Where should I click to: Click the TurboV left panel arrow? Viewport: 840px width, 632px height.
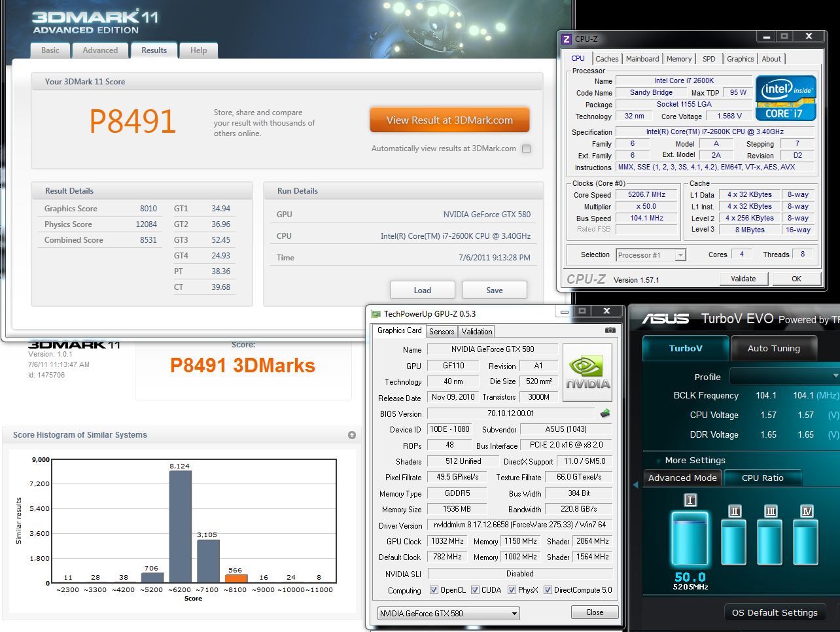[x=635, y=485]
